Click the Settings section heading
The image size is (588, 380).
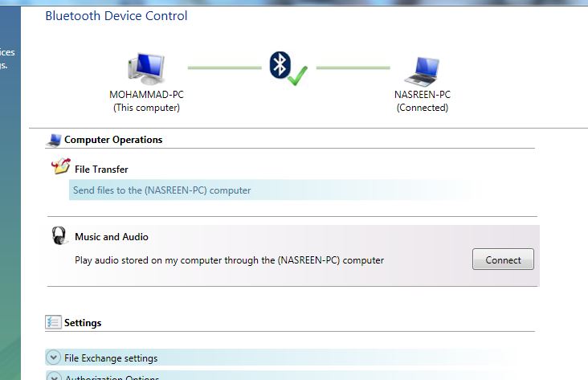tap(83, 323)
